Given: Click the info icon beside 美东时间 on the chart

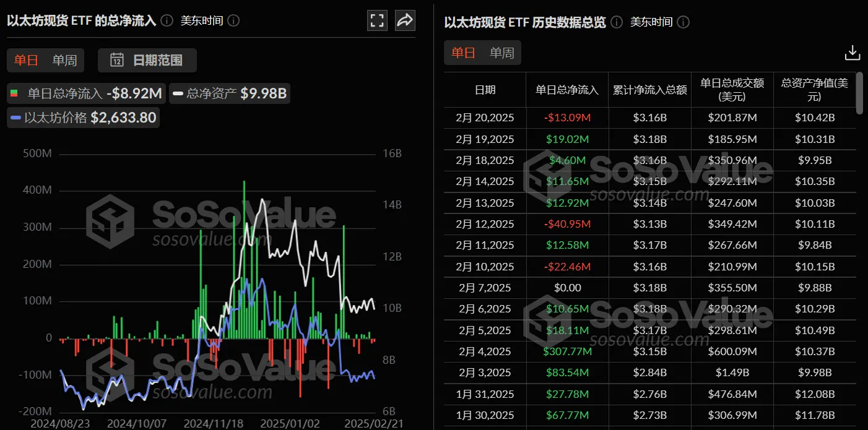Looking at the screenshot, I should tap(233, 20).
